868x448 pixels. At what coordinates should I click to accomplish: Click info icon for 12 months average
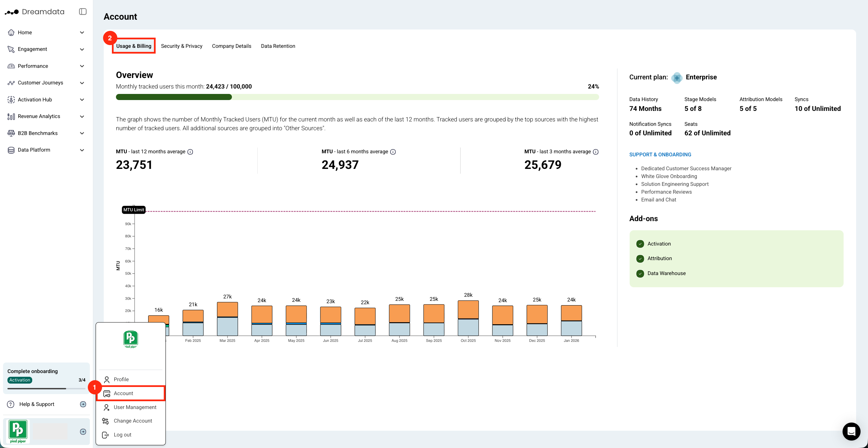coord(190,152)
